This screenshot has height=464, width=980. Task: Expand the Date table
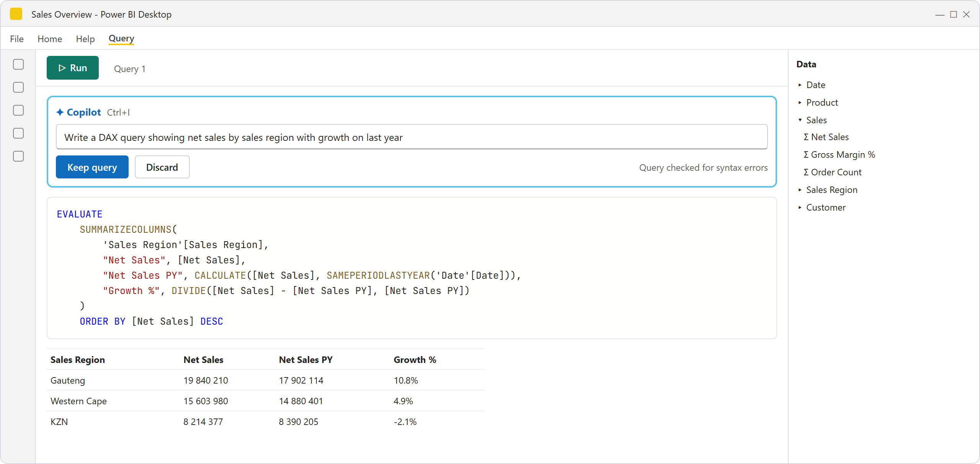(x=800, y=85)
